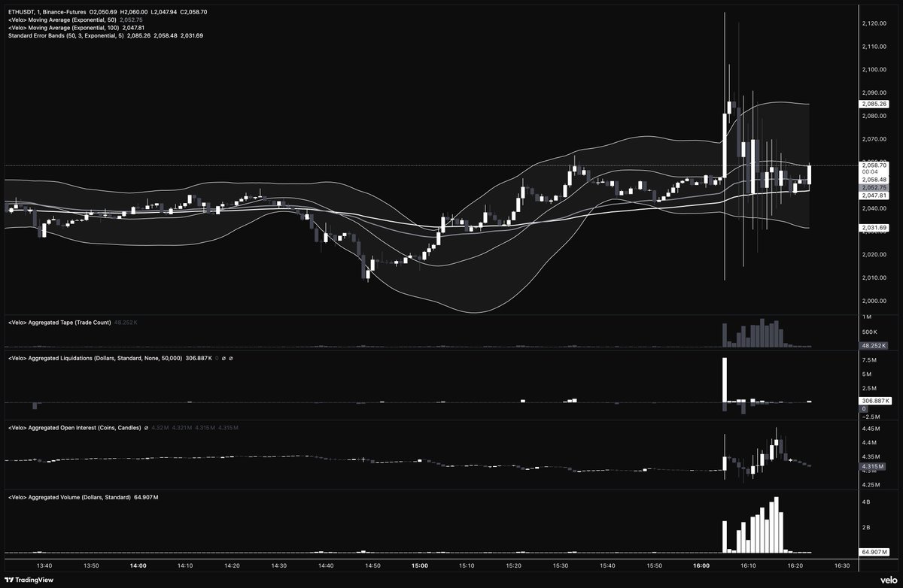Image resolution: width=903 pixels, height=588 pixels.
Task: Click the 306.887K liquidations value label
Action: (x=875, y=401)
